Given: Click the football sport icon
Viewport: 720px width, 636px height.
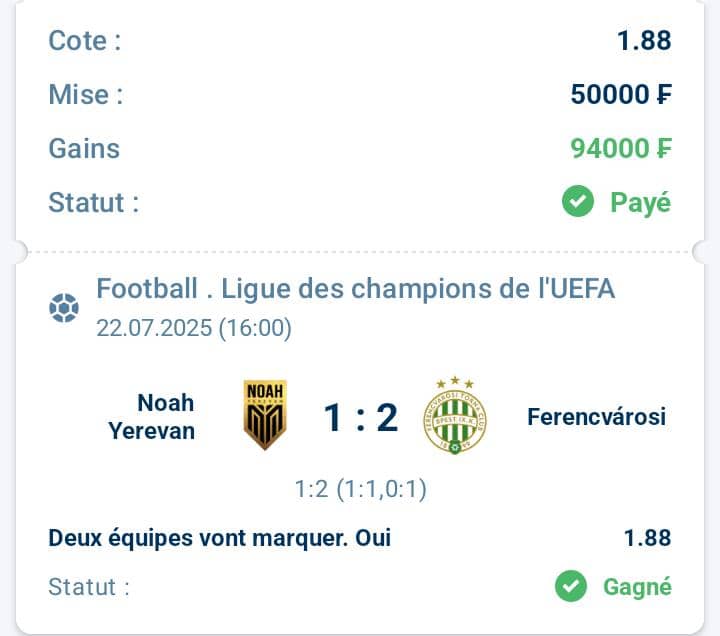Looking at the screenshot, I should click(64, 308).
